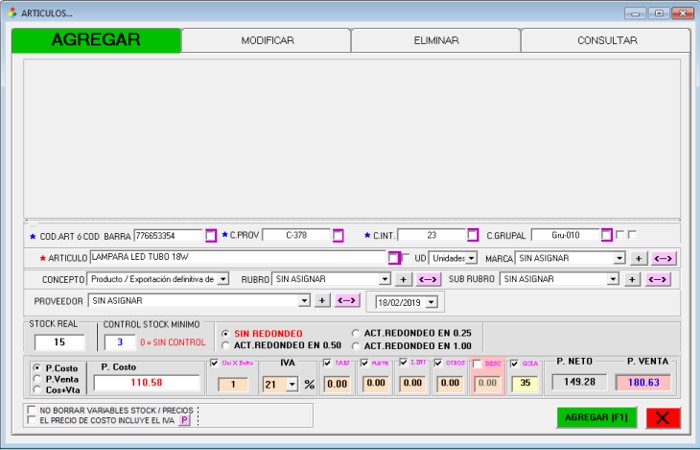Select the ACT.REDONDEO EN 0.50 option
The height and width of the screenshot is (450, 700).
(225, 345)
